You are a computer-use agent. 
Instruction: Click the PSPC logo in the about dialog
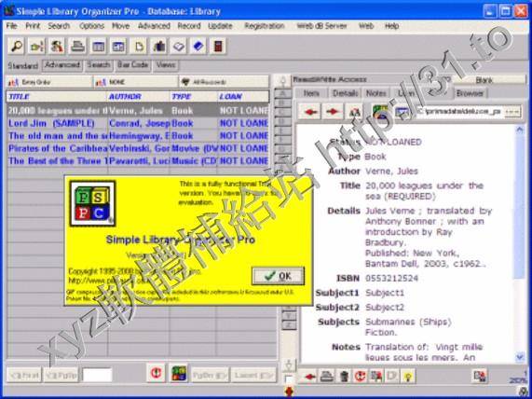(x=92, y=203)
